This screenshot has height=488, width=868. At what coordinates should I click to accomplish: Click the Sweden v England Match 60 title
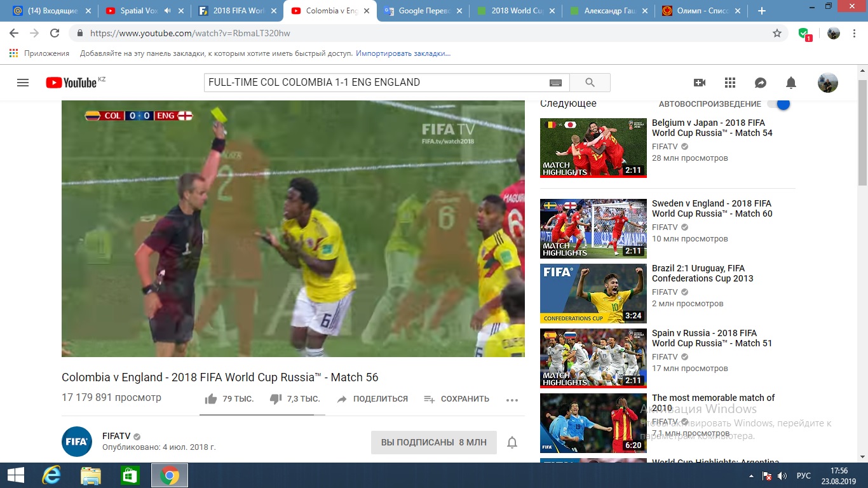click(712, 208)
